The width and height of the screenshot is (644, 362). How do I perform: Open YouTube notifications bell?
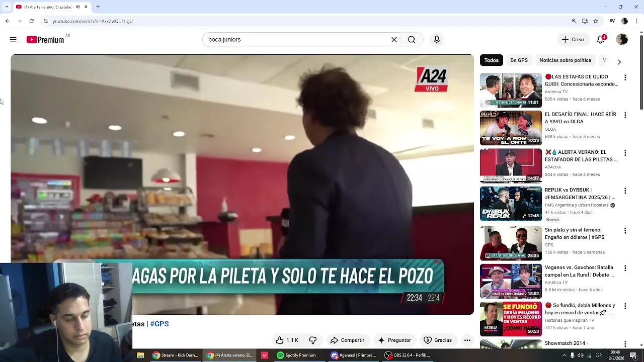pyautogui.click(x=601, y=40)
